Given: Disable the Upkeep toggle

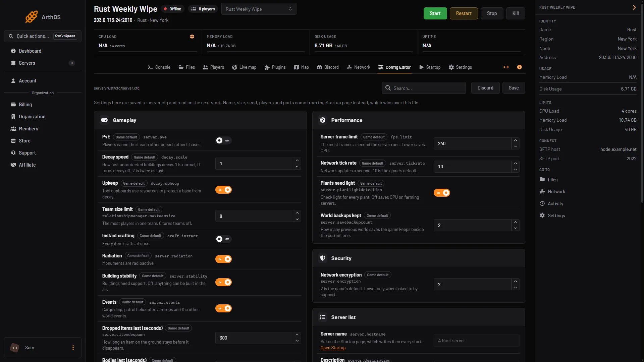Looking at the screenshot, I should pos(223,190).
